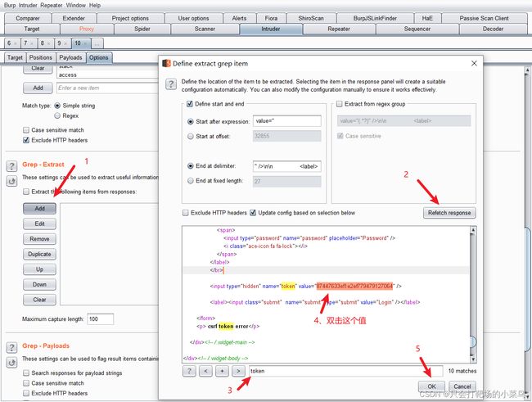Check Extract from regex group
The image size is (532, 402).
click(340, 104)
